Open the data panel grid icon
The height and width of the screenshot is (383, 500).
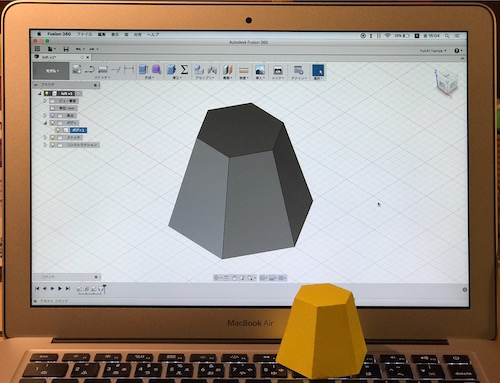pyautogui.click(x=37, y=49)
